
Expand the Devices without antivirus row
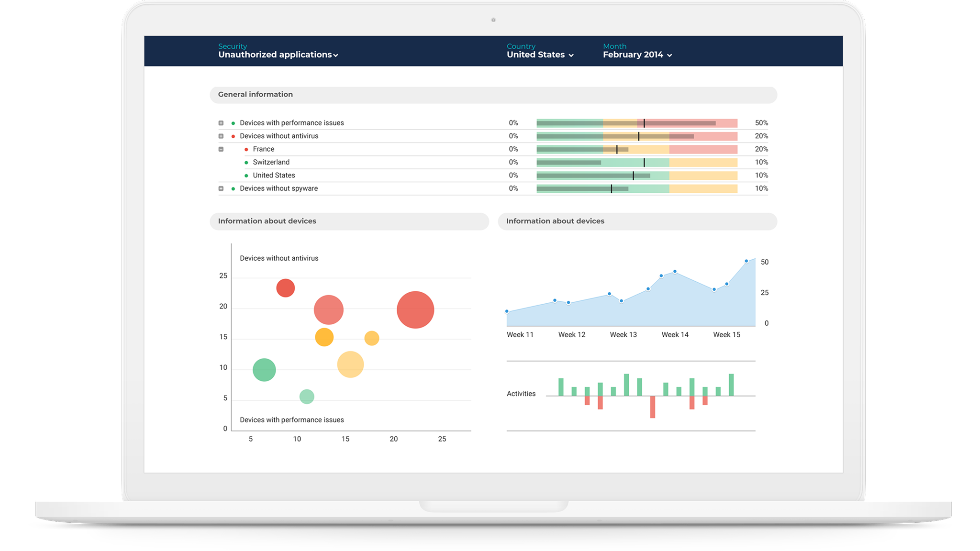(x=221, y=136)
